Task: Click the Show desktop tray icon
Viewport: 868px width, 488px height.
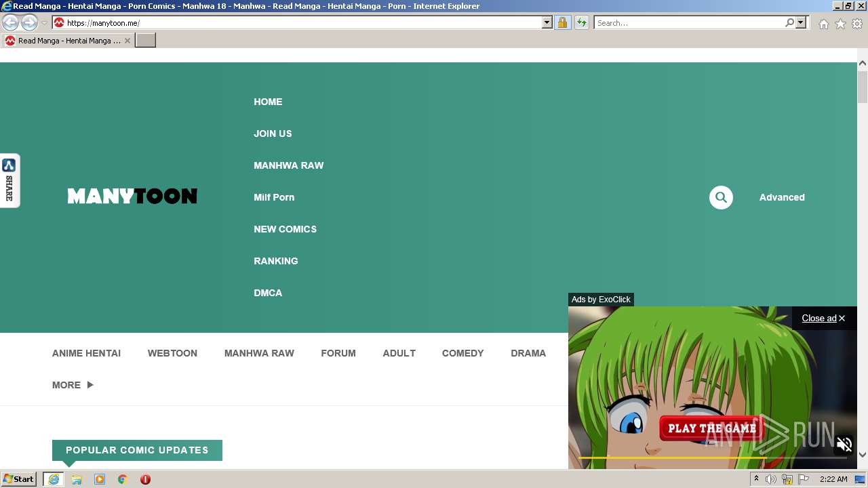Action: point(860,479)
